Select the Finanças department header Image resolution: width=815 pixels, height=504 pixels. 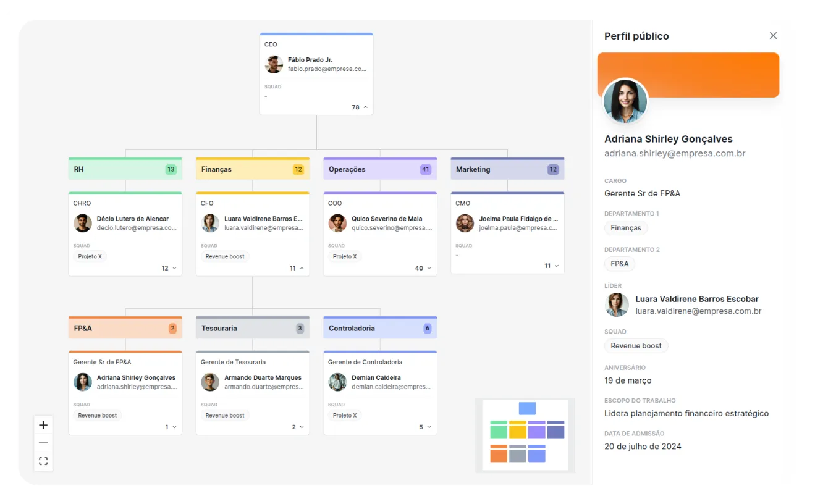(253, 169)
